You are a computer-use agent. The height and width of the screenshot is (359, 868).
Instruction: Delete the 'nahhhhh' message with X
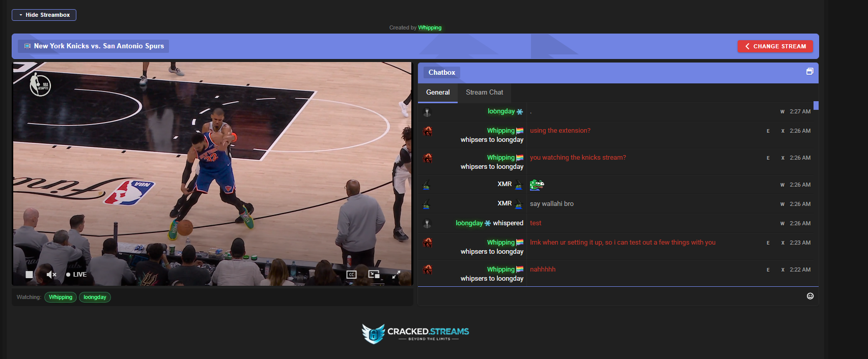(783, 270)
